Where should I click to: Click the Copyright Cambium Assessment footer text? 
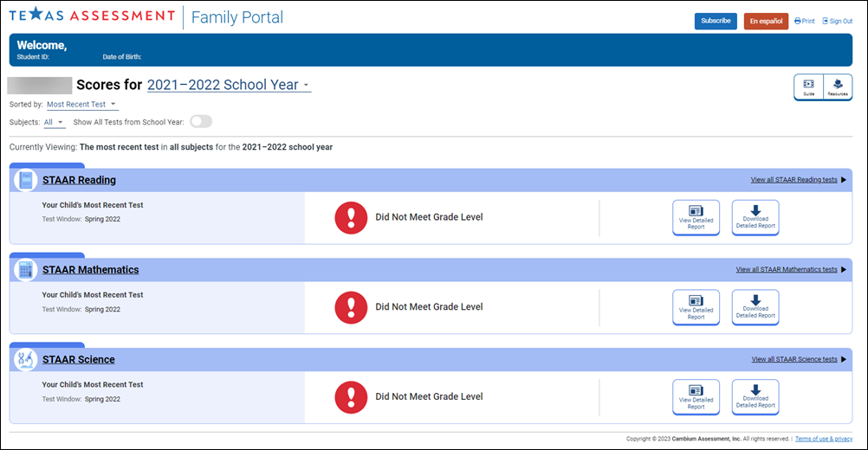tap(708, 439)
